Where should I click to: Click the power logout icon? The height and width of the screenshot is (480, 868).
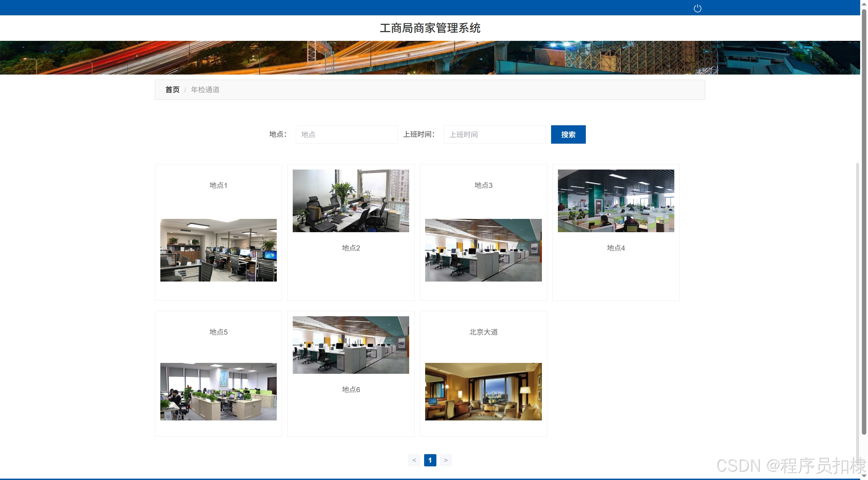(x=697, y=9)
